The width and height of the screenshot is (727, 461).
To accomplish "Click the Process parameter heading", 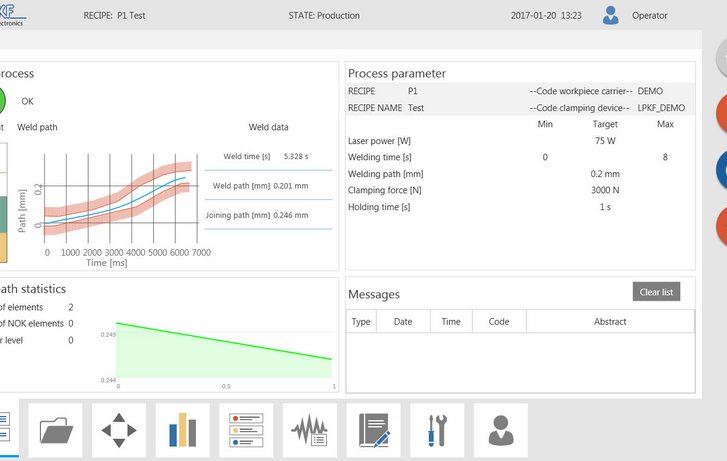I will (x=397, y=73).
